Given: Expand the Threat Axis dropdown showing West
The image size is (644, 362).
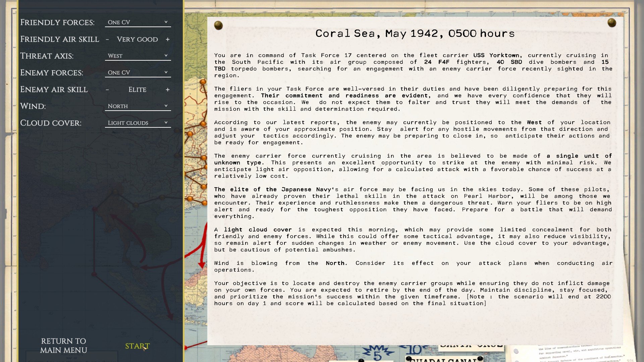Looking at the screenshot, I should (x=138, y=56).
